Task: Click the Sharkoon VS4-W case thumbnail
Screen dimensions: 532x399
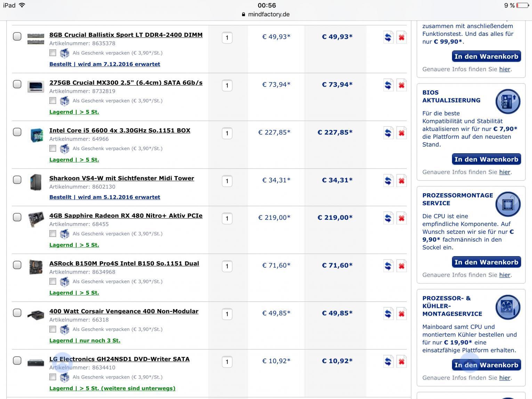Action: coord(36,182)
